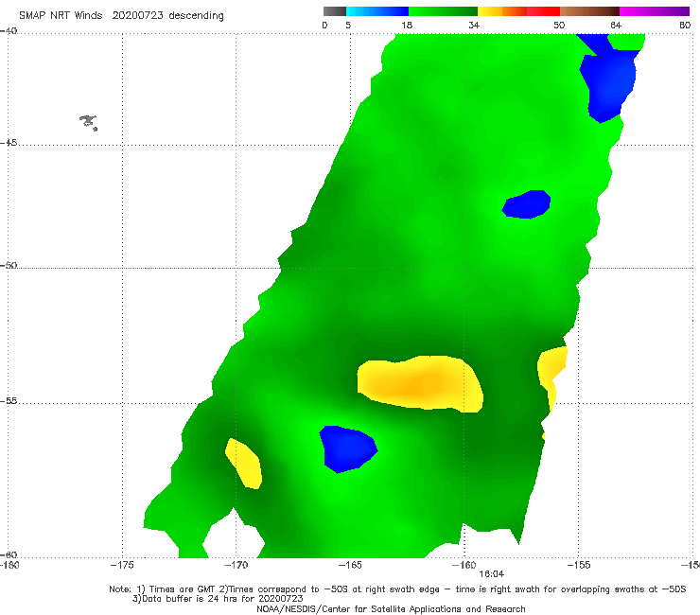The image size is (700, 615).
Task: Click the 'Times are GMT' note line
Action: (x=397, y=589)
